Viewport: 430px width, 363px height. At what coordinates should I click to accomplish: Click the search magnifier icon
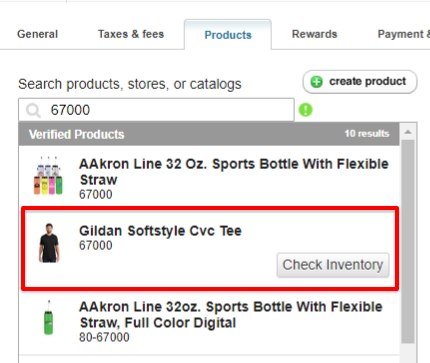click(33, 110)
